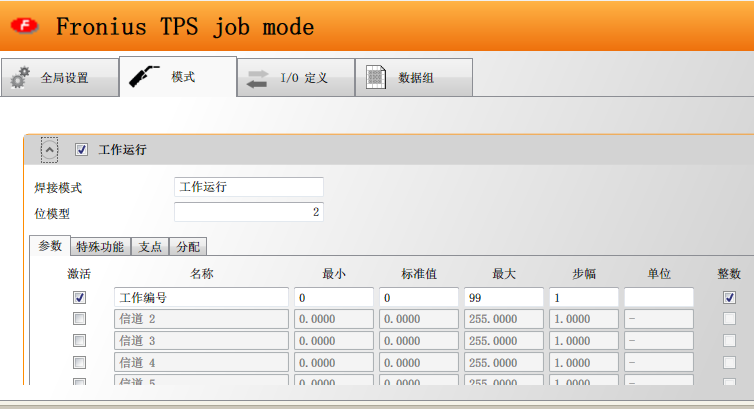754x409 pixels.
Task: Click 最大 value 255.0000 in 信道 2 row
Action: [x=503, y=319]
